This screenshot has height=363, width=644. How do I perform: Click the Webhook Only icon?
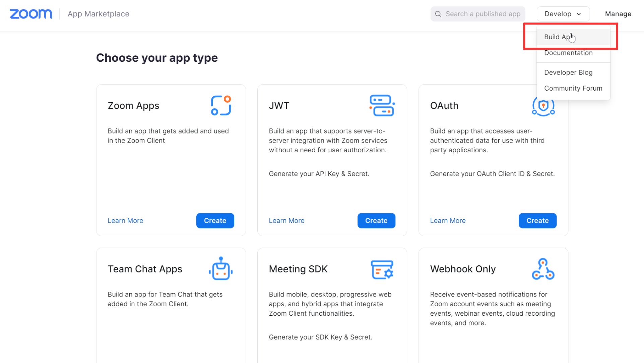(543, 269)
